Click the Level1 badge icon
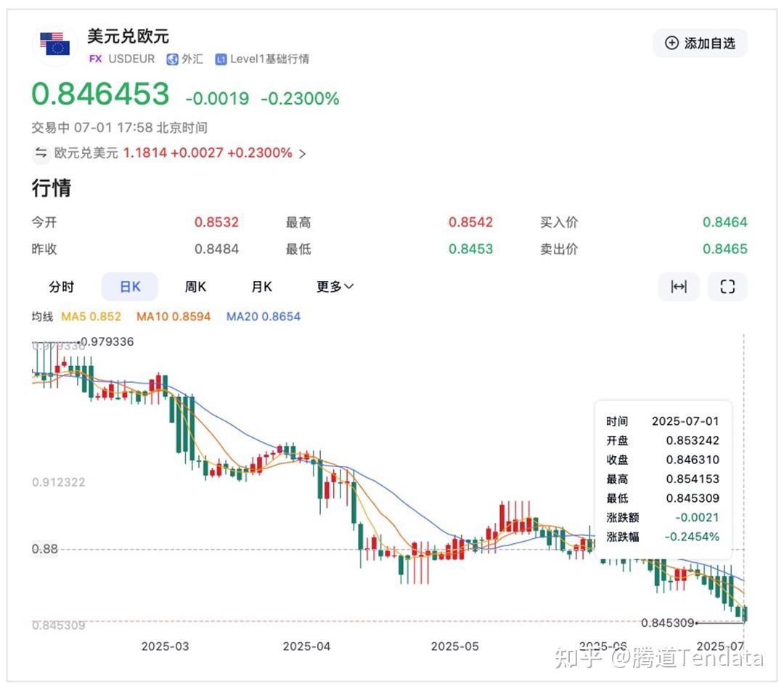This screenshot has width=784, height=690. [x=221, y=60]
